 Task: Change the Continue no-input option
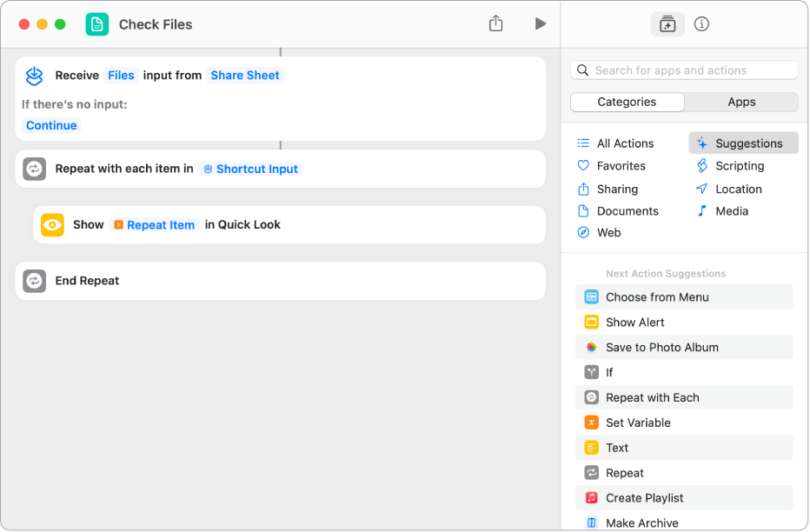pyautogui.click(x=51, y=126)
